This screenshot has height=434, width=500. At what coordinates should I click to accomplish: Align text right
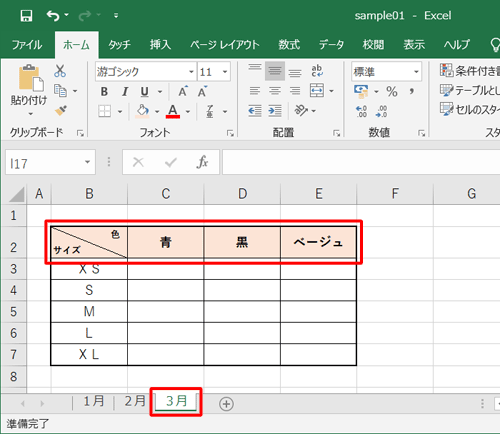[x=295, y=91]
